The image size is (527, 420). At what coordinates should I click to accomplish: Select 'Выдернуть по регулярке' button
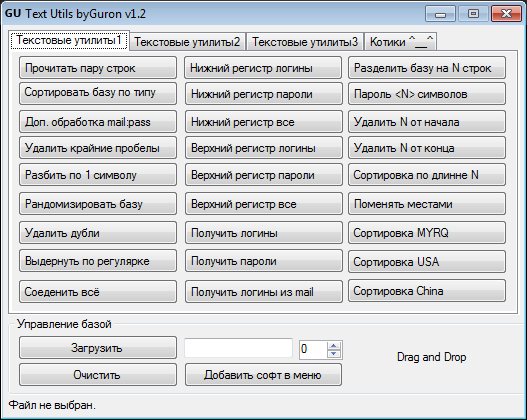98,261
